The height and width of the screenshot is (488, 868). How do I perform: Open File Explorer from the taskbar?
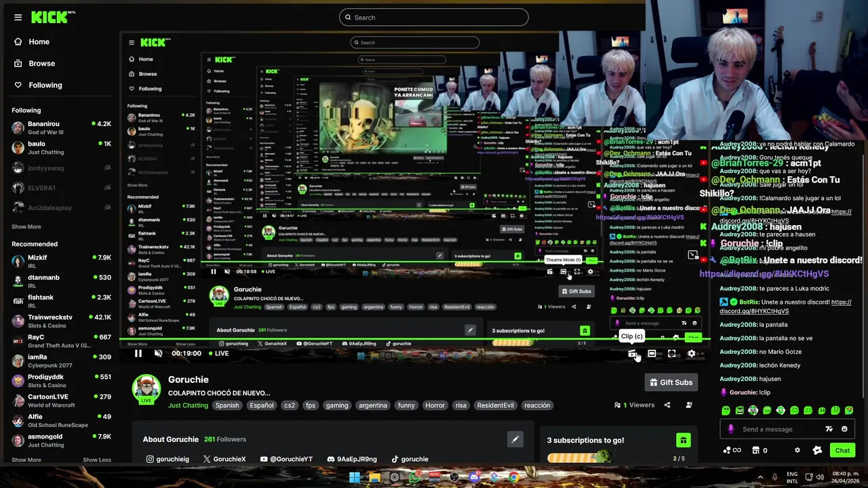[x=375, y=477]
